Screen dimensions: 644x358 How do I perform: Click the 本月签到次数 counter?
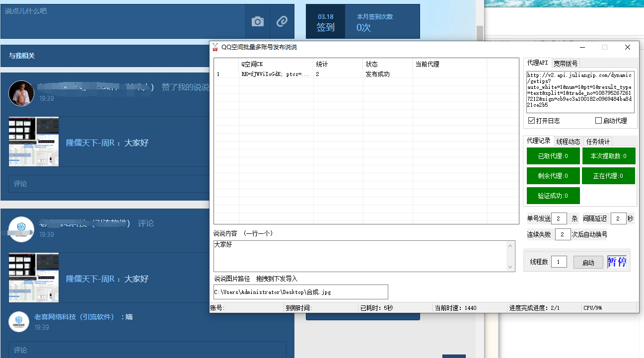tap(374, 22)
